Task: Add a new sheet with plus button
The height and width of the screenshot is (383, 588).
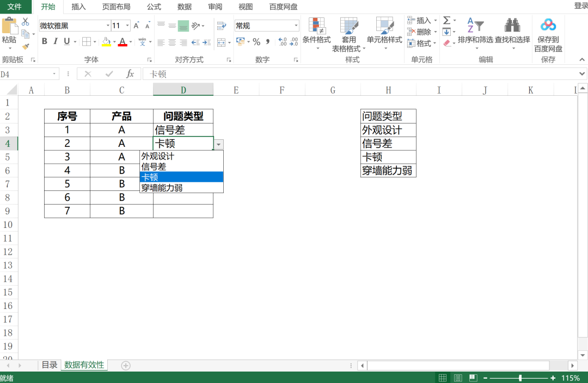Action: click(126, 366)
